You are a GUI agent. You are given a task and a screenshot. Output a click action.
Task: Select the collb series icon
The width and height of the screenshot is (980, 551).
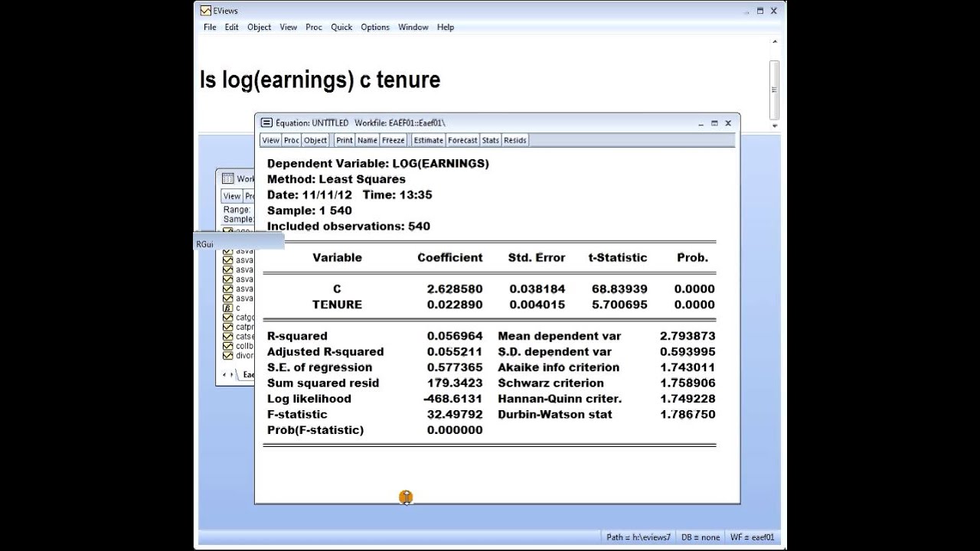tap(227, 346)
